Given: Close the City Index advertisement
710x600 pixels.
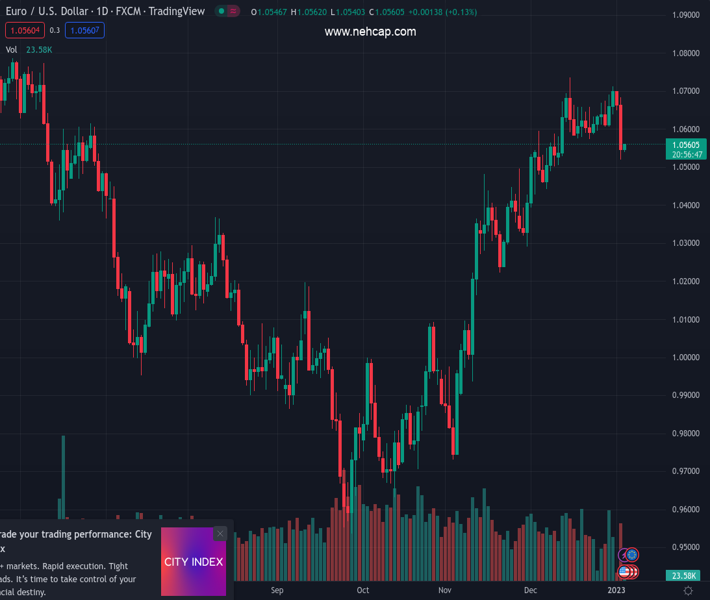Looking at the screenshot, I should coord(220,534).
